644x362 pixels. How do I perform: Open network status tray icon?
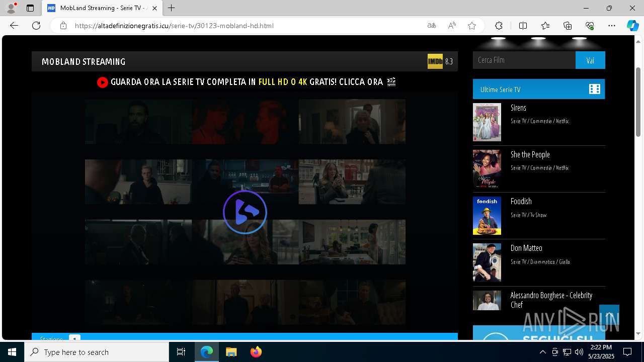[567, 352]
